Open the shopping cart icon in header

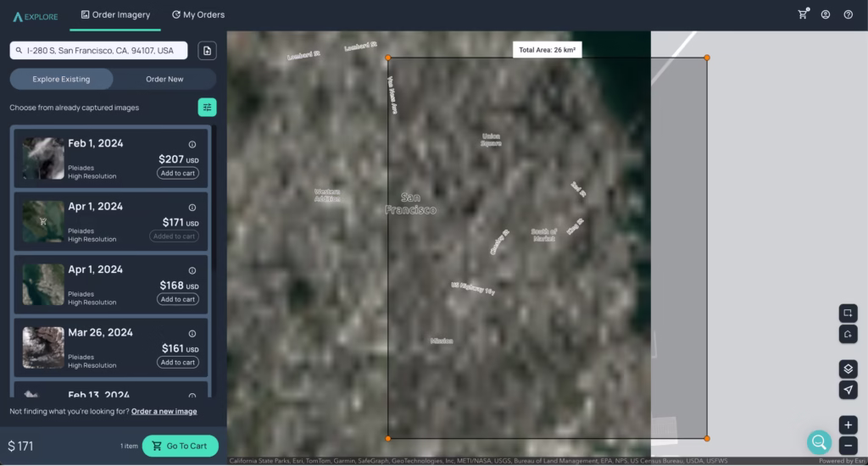(803, 14)
